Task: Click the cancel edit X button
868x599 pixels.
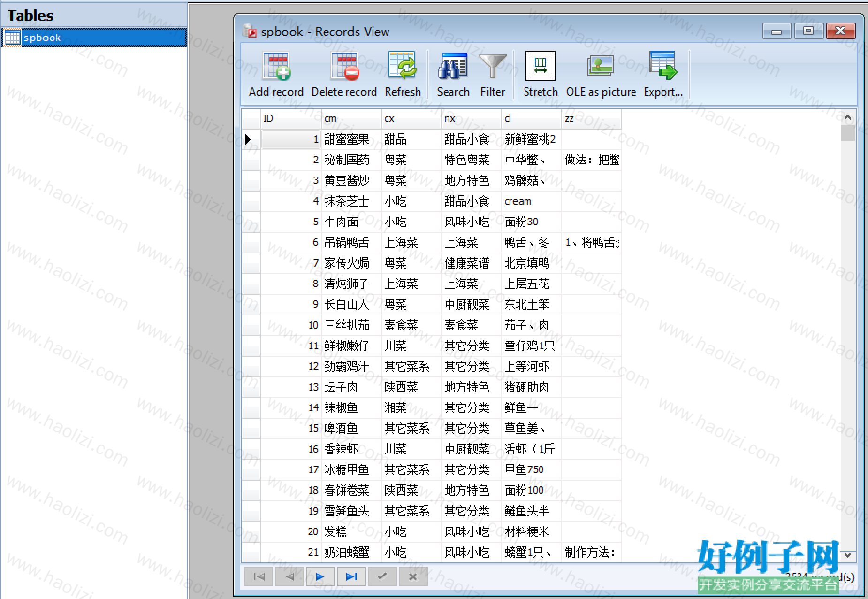Action: coord(413,576)
